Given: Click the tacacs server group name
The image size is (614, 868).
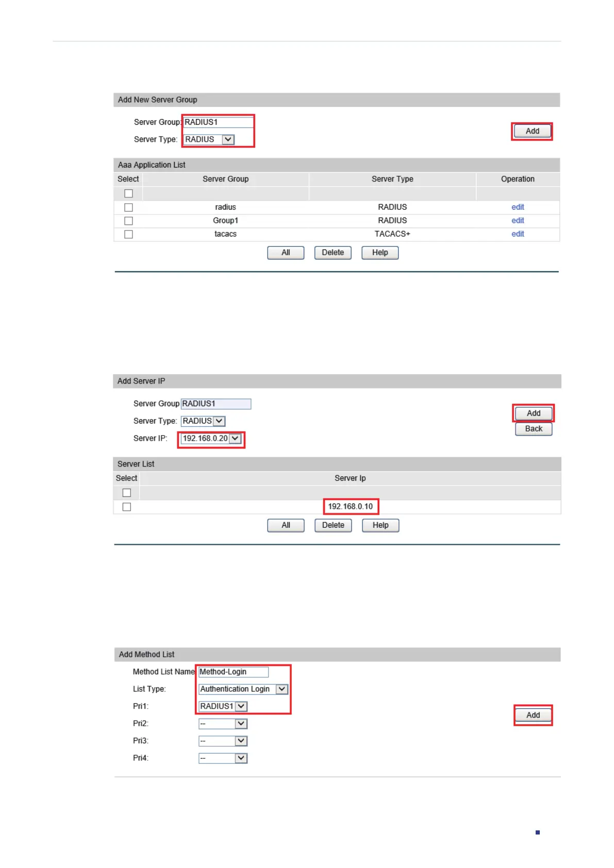Looking at the screenshot, I should click(x=226, y=234).
